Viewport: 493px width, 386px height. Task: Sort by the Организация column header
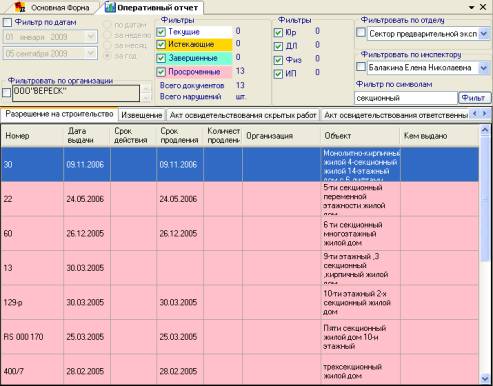pyautogui.click(x=281, y=136)
